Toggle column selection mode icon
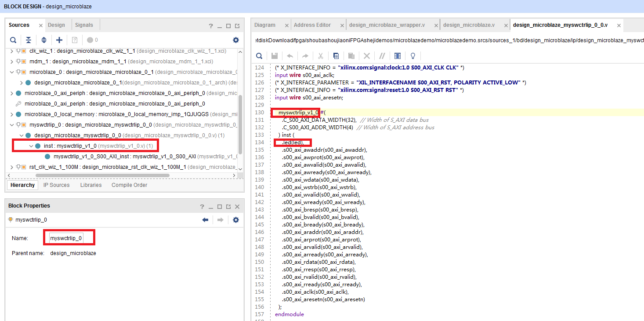This screenshot has height=321, width=644. click(x=398, y=56)
